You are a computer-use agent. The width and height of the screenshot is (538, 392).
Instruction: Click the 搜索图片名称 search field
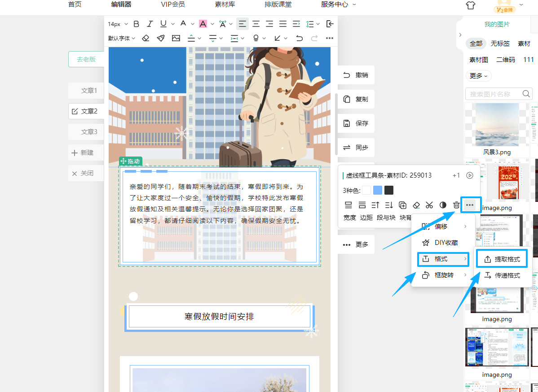click(x=498, y=94)
